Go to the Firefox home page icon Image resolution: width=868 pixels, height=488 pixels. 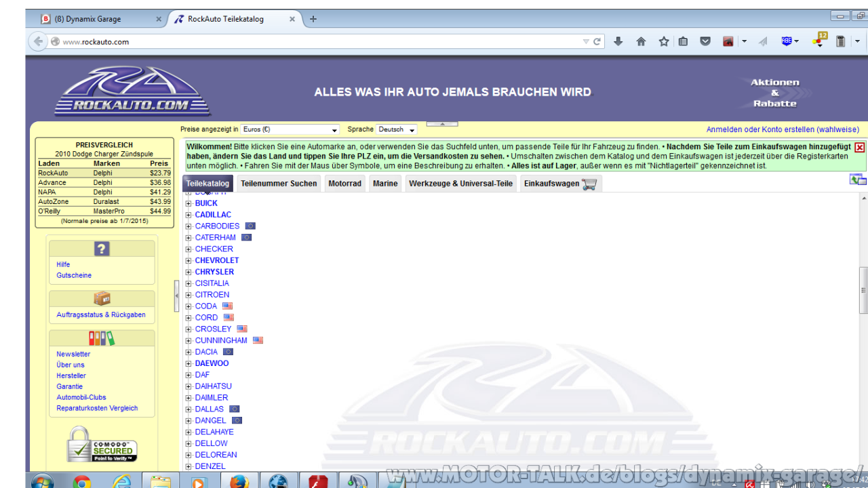641,41
